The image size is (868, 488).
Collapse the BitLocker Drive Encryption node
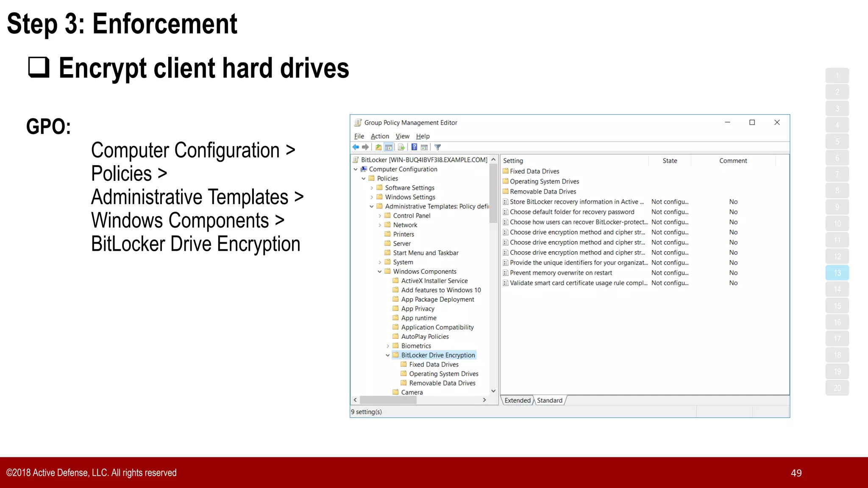point(388,355)
